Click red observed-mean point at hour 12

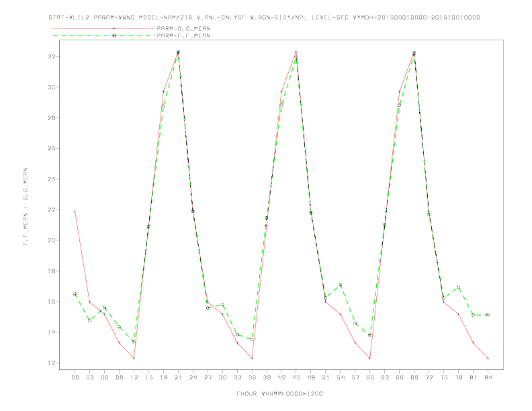tap(134, 358)
